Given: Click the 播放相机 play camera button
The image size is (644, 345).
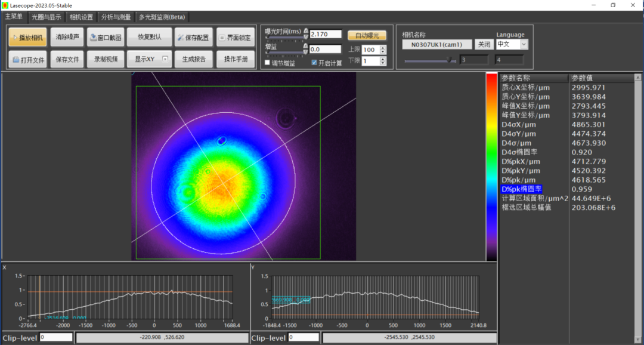Looking at the screenshot, I should tap(27, 37).
